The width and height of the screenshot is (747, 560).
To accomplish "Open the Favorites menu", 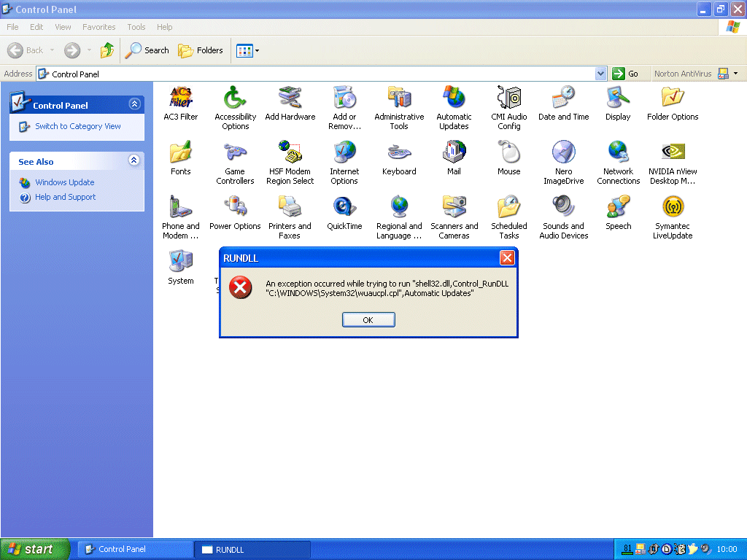I will coord(98,27).
